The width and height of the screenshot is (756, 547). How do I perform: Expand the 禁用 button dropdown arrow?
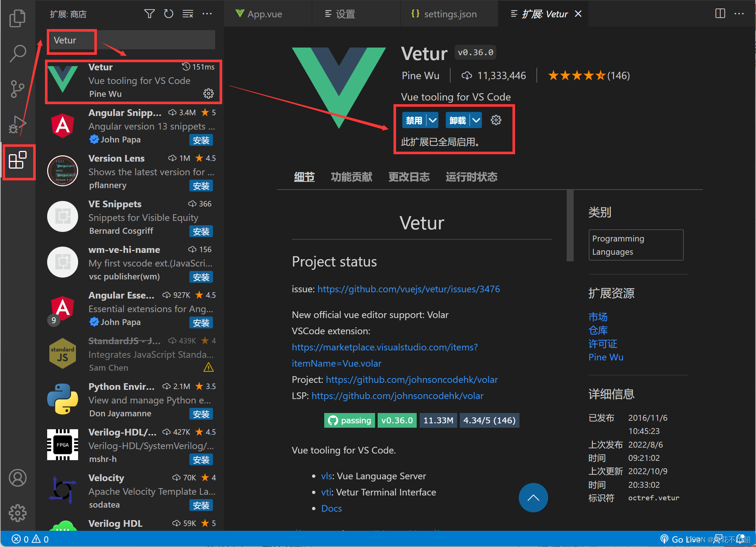click(x=433, y=120)
